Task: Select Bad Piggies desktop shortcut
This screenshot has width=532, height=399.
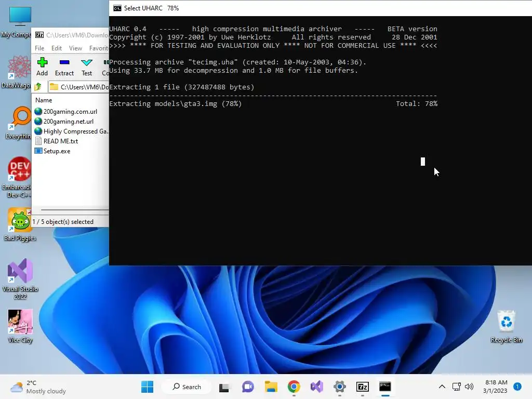Action: (20, 224)
